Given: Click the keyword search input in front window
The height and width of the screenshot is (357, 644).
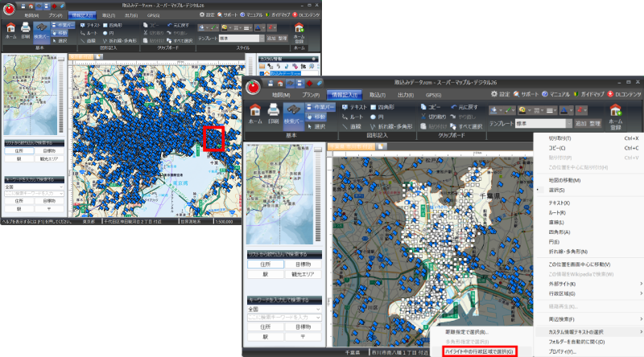Looking at the screenshot, I should click(x=284, y=318).
